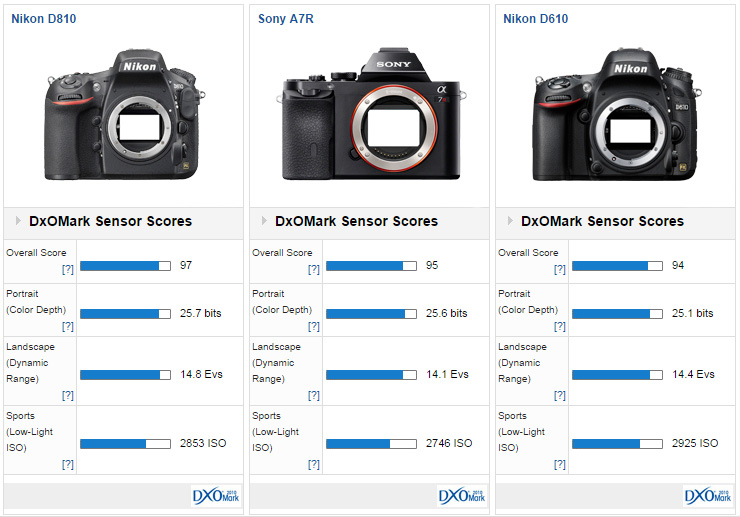Click the Nikon D810 camera image

pos(125,114)
